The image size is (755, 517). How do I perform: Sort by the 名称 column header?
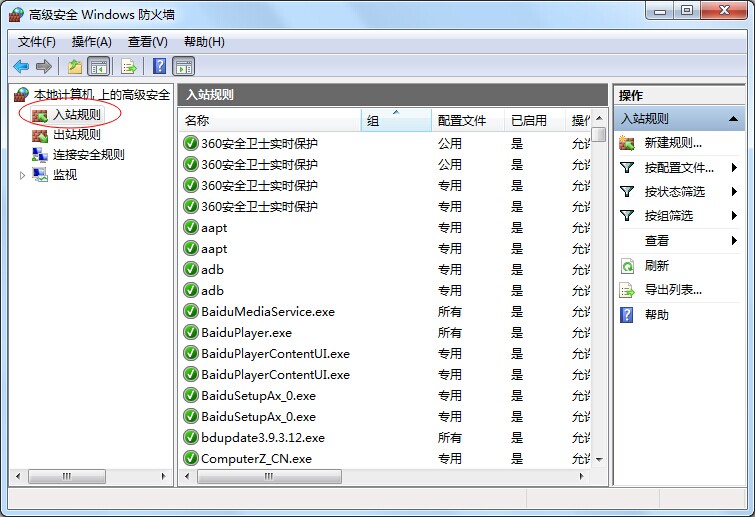click(270, 120)
